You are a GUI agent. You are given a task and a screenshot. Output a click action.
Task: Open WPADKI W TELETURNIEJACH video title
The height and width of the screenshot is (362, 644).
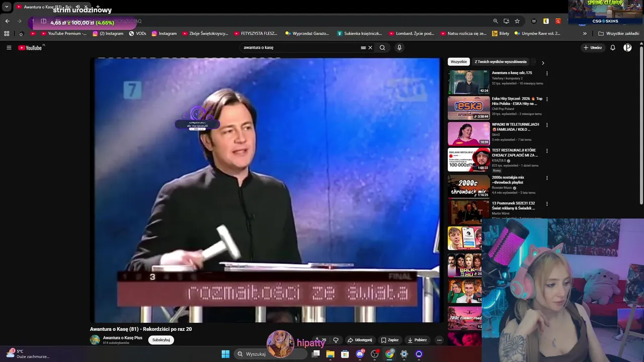[515, 127]
